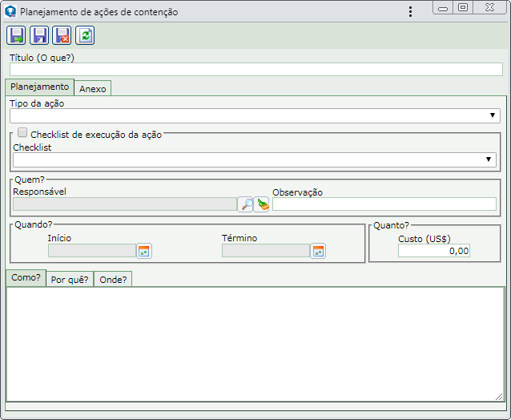Select the Como? tab
Viewport: 511px width, 420px height.
click(26, 278)
